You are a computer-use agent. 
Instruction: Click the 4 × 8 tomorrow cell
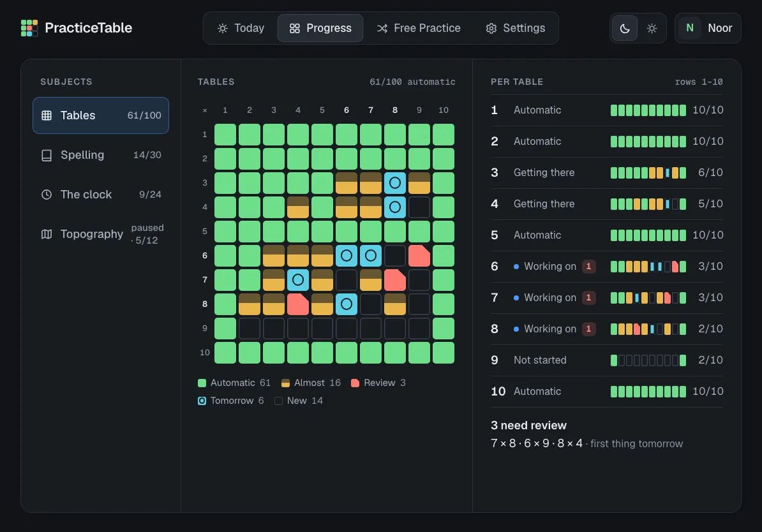click(395, 207)
